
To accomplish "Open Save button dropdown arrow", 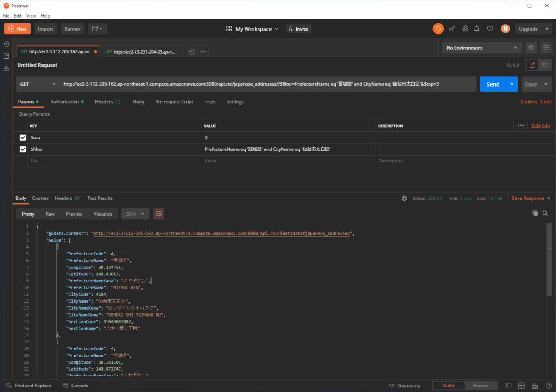I will pos(546,84).
